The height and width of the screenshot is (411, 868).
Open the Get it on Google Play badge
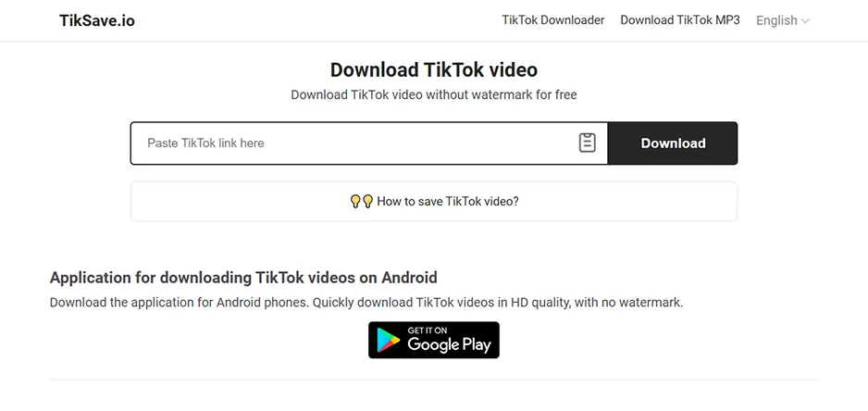point(434,340)
